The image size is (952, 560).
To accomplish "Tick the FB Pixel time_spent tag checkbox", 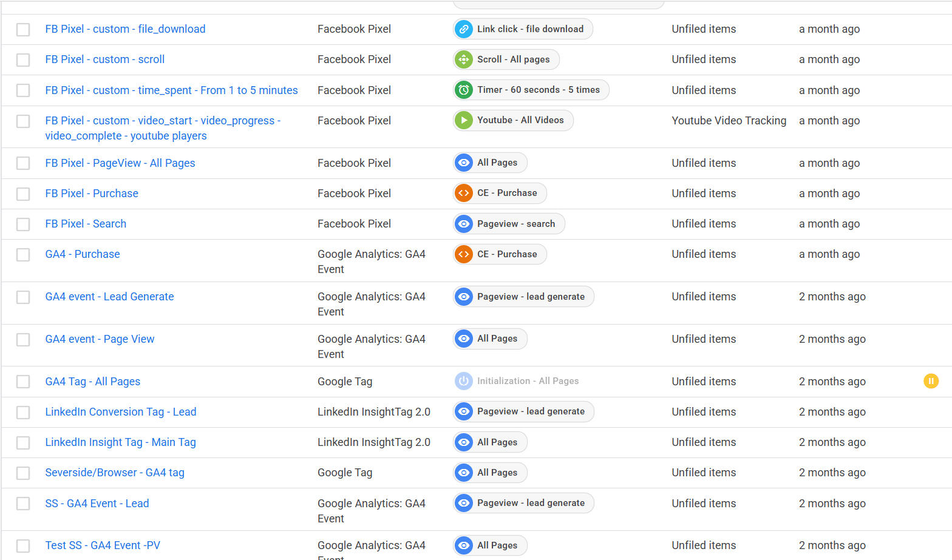I will 23,90.
